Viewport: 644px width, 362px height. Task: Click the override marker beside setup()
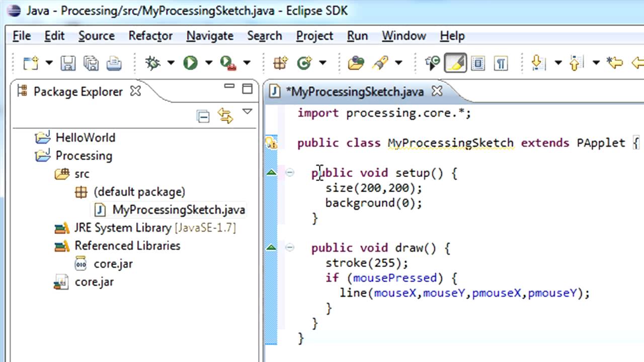[271, 172]
